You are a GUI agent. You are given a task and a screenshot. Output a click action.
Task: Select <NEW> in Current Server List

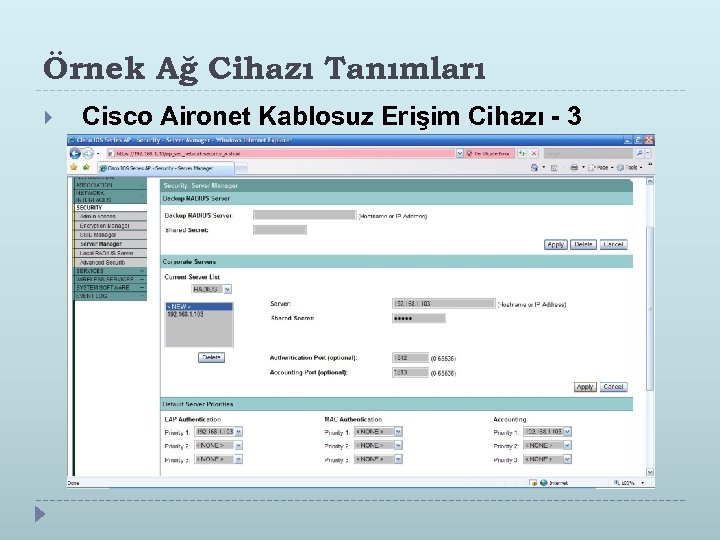tap(199, 306)
